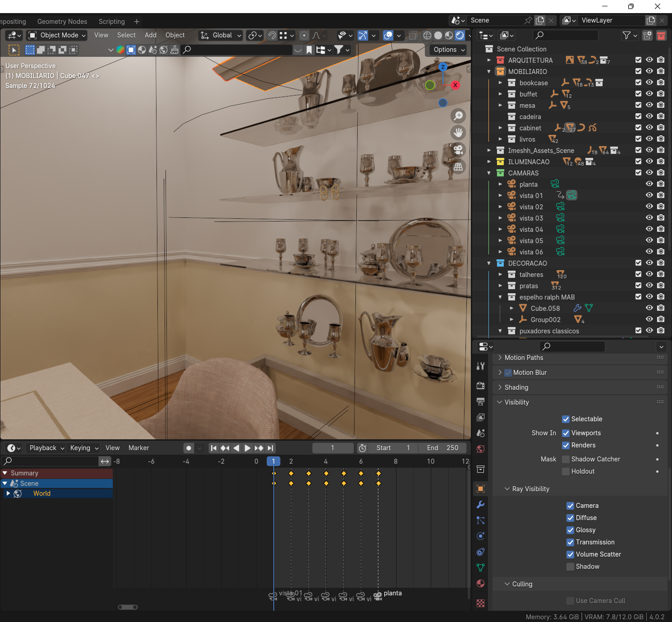This screenshot has width=672, height=622.
Task: Open the Object Data green triangle tab
Action: [x=481, y=567]
